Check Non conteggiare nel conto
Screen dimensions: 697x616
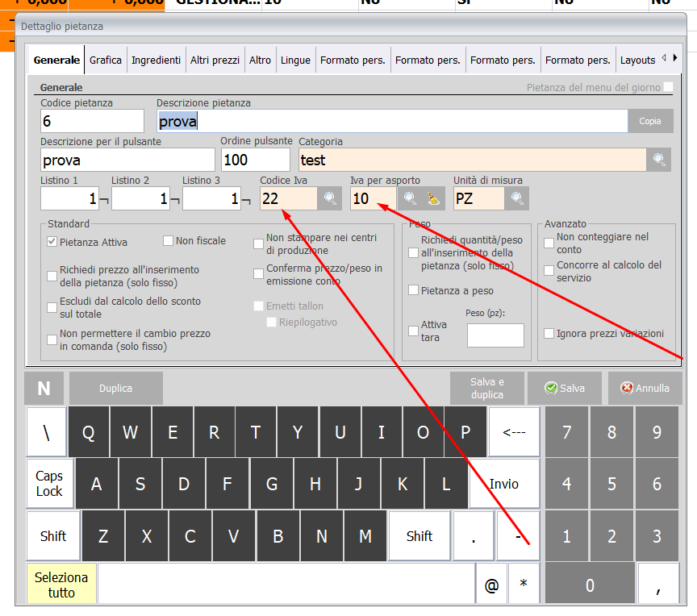(x=549, y=243)
